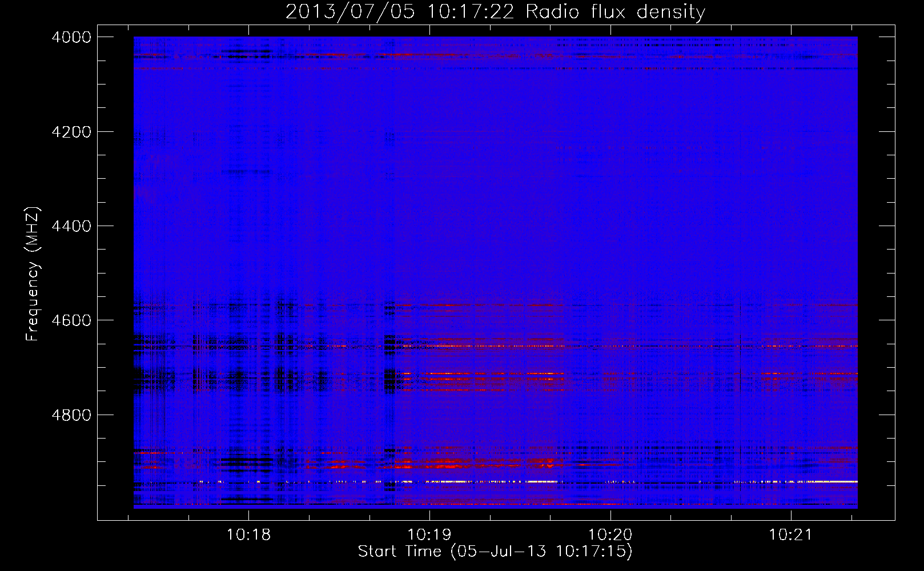
Task: Click the plot title "2013/07/05 10:17:22 Radio flux density"
Action: point(495,12)
